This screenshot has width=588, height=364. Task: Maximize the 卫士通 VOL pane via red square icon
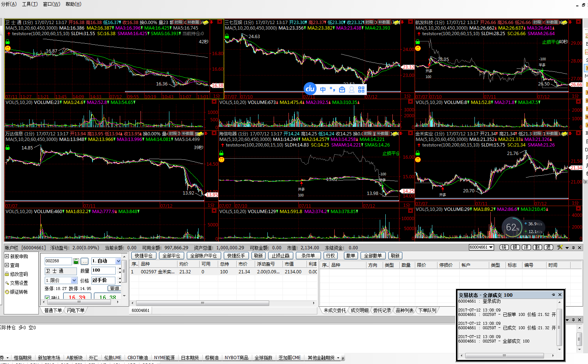click(214, 102)
